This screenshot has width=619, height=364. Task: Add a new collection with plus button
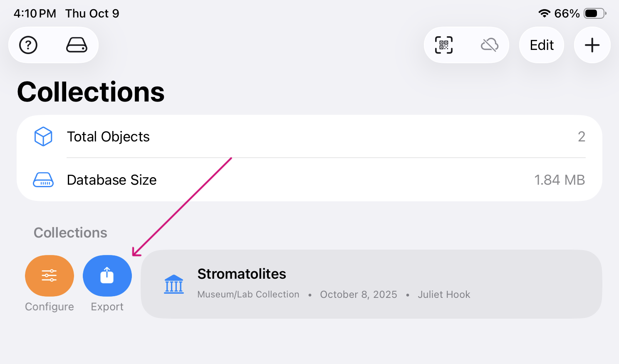click(592, 45)
